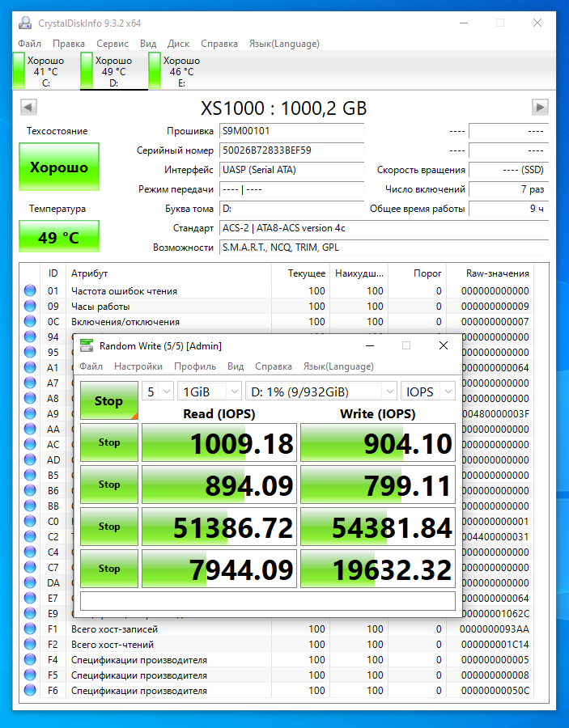Click the Порог column header
The width and height of the screenshot is (569, 728).
point(417,273)
